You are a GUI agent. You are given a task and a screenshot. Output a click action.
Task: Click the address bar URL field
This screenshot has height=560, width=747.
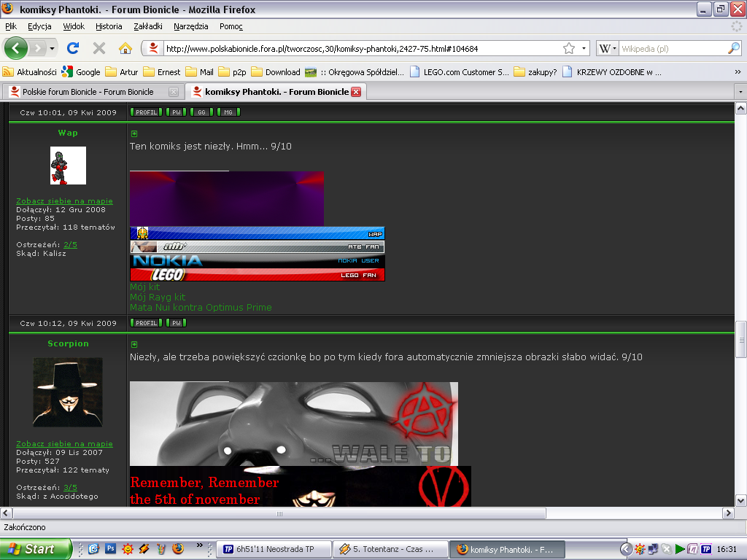click(362, 49)
